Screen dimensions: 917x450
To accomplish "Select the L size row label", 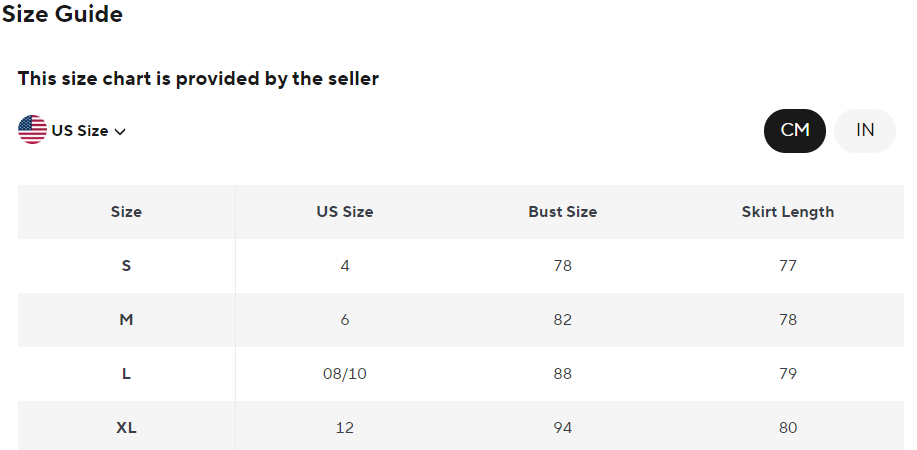I will point(126,374).
